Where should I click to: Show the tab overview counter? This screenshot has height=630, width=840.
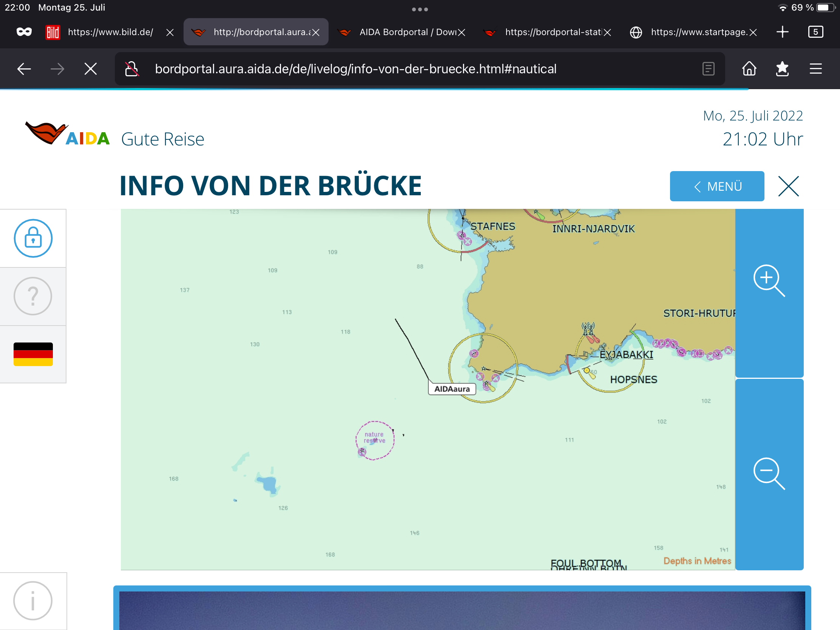point(815,32)
